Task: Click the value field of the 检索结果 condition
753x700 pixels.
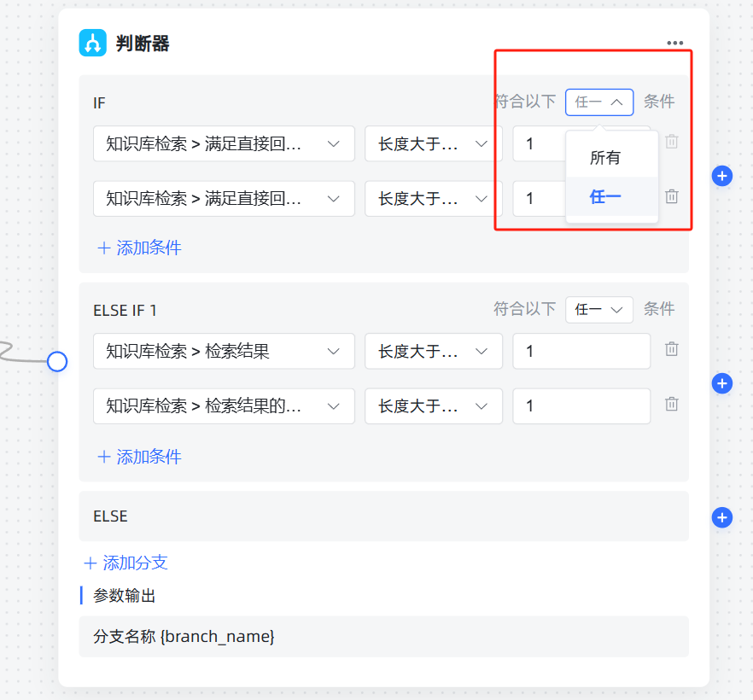Action: 581,351
